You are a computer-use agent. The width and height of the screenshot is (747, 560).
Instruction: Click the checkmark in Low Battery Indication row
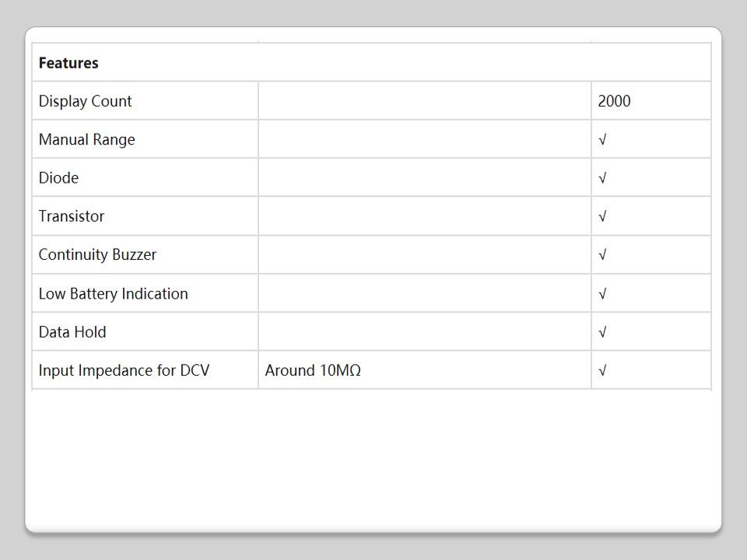click(x=602, y=294)
